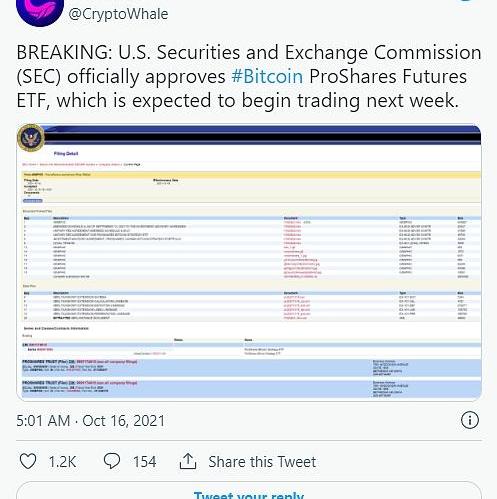Image resolution: width=497 pixels, height=499 pixels.
Task: Click the 1.2K likes count
Action: [x=62, y=462]
